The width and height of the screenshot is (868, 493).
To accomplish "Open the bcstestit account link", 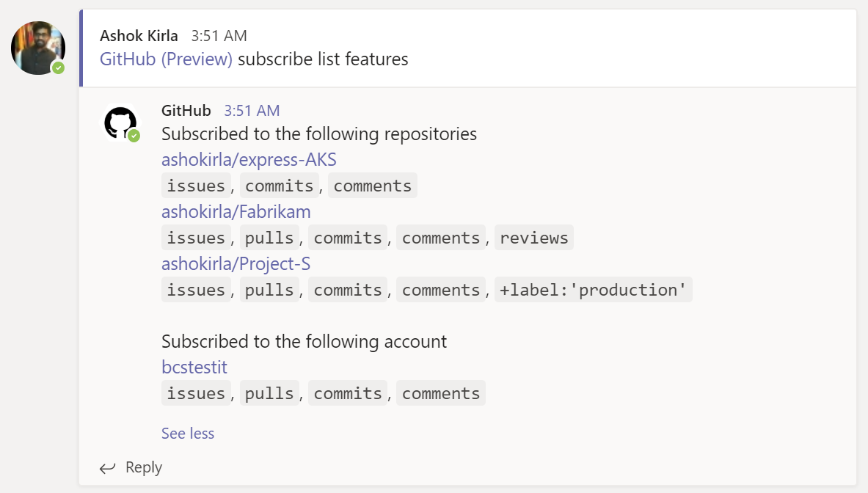I will (x=194, y=367).
